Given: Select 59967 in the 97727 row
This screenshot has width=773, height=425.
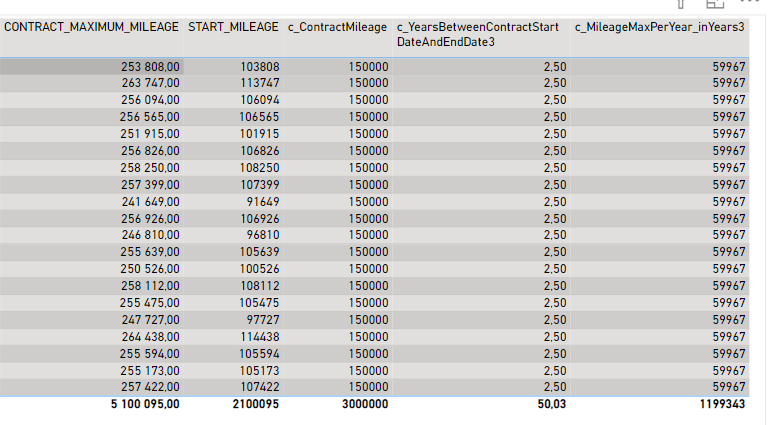Looking at the screenshot, I should click(729, 320).
